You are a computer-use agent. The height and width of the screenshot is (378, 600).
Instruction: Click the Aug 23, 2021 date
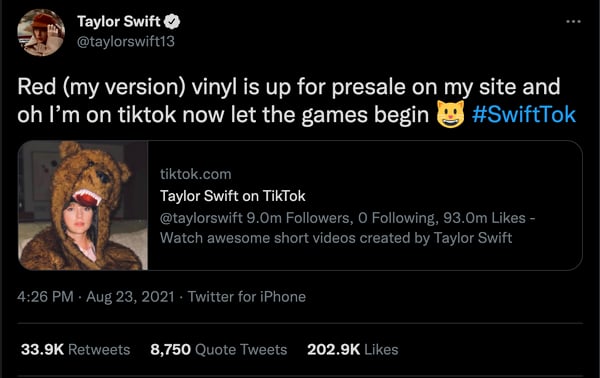130,297
